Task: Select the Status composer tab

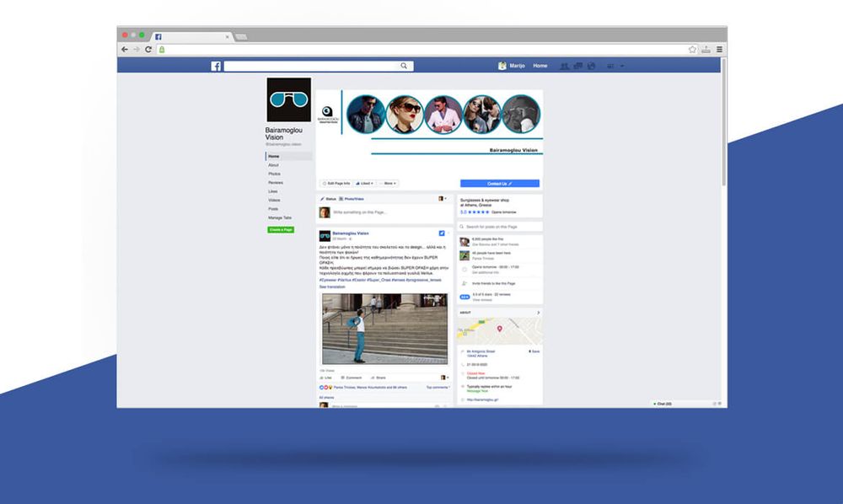Action: pyautogui.click(x=329, y=199)
